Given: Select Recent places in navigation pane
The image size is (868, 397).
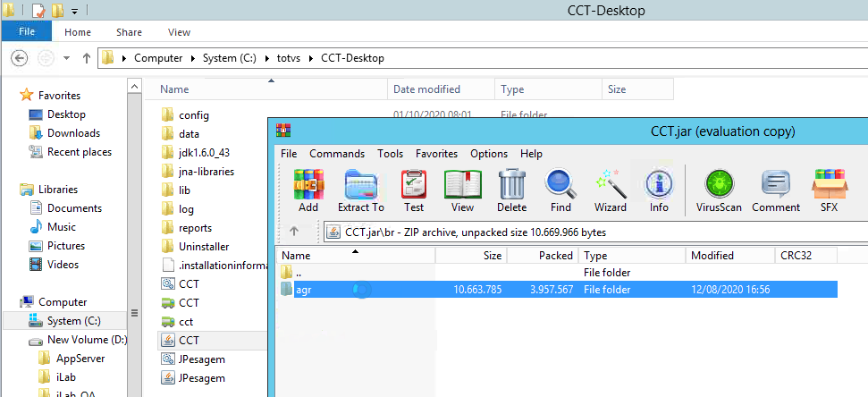Looking at the screenshot, I should click(x=71, y=152).
